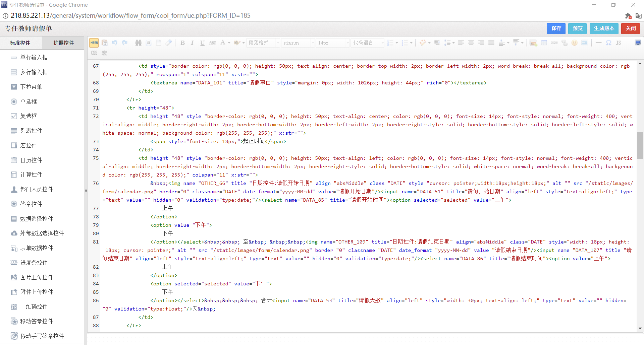644x345 pixels.
Task: Insert special character with Omega icon
Action: (608, 43)
